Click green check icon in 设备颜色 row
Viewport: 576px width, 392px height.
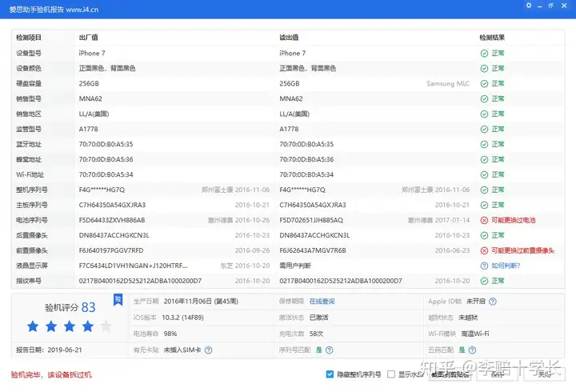pyautogui.click(x=484, y=68)
